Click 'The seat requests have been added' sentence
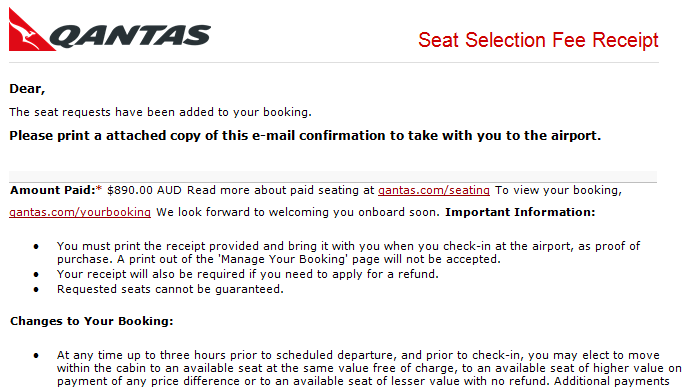 coord(160,112)
